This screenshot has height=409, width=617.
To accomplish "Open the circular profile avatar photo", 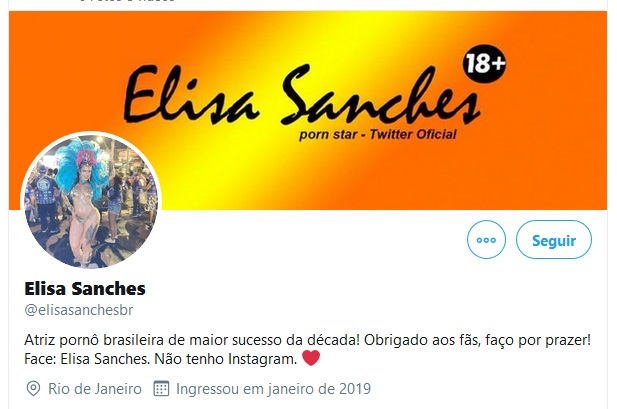I will tap(91, 201).
